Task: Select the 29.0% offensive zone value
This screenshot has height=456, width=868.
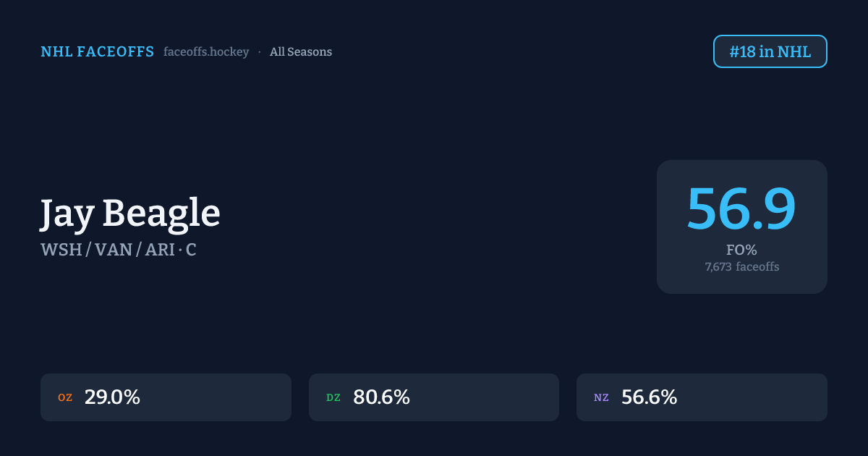Action: pyautogui.click(x=112, y=397)
